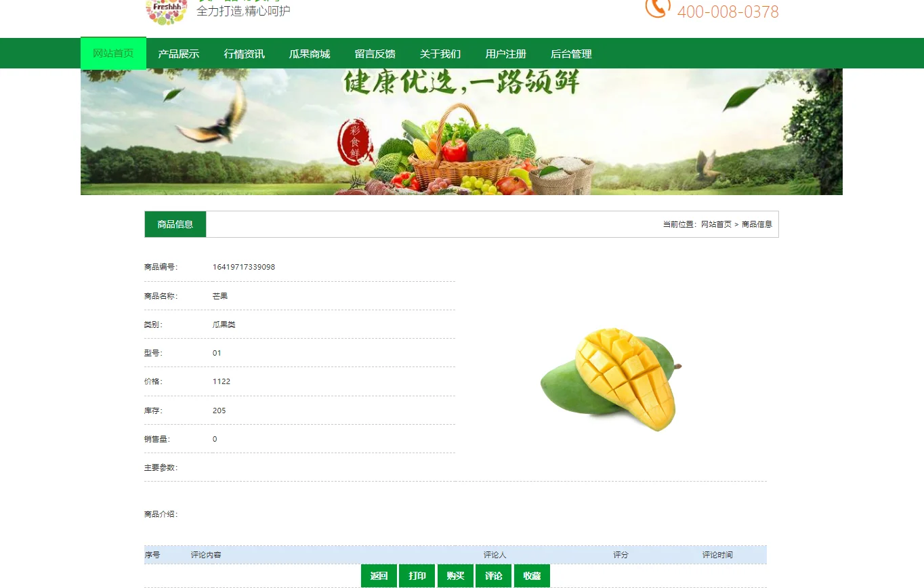Open the 留言反馈 menu
Image resolution: width=924 pixels, height=588 pixels.
coord(375,53)
